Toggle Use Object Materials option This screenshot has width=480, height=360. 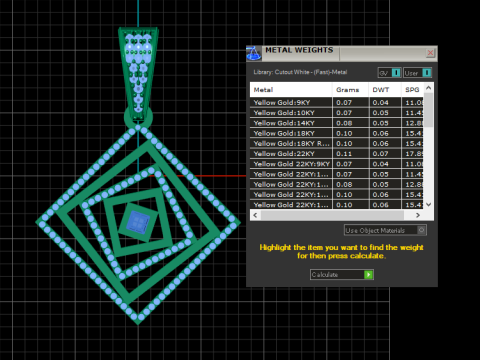385,230
